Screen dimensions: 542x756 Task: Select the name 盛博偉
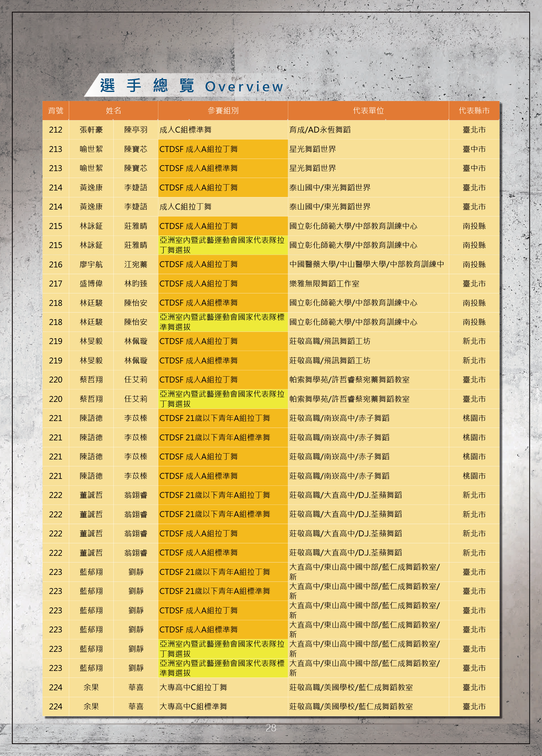pos(91,284)
